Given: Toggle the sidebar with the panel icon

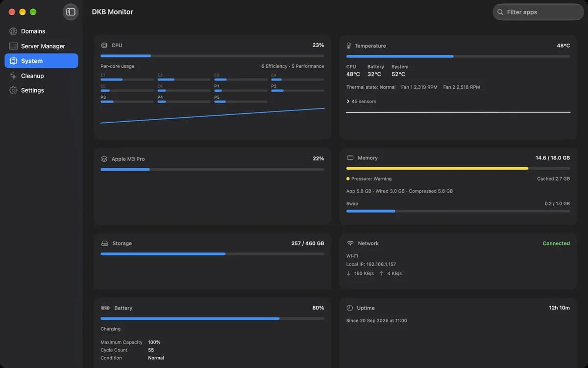Looking at the screenshot, I should (71, 12).
